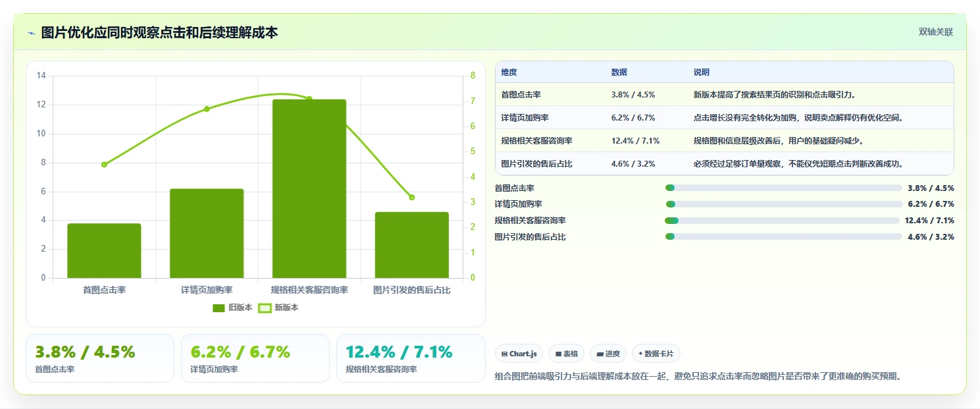Click x-axis label 图片引发的售后占比
This screenshot has height=409, width=980.
[412, 290]
